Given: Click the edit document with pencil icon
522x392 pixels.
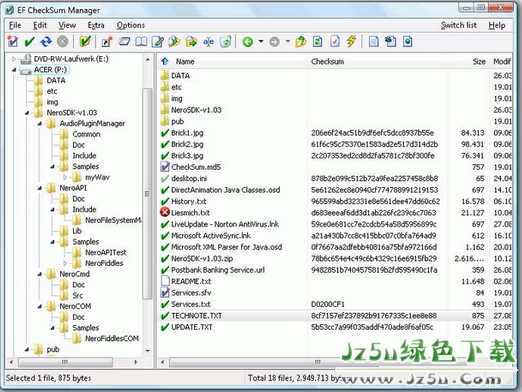Looking at the screenshot, I should [x=158, y=42].
